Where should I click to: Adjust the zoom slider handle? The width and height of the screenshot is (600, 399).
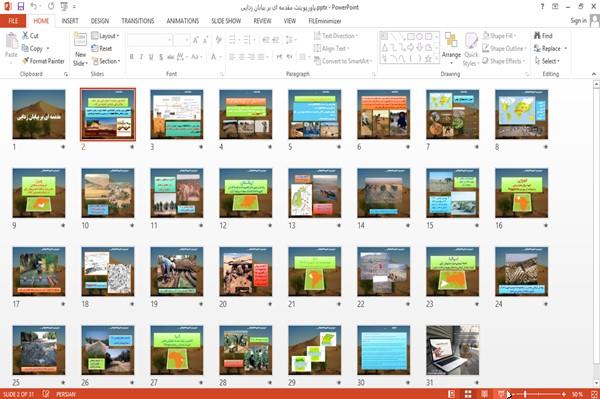click(x=525, y=394)
